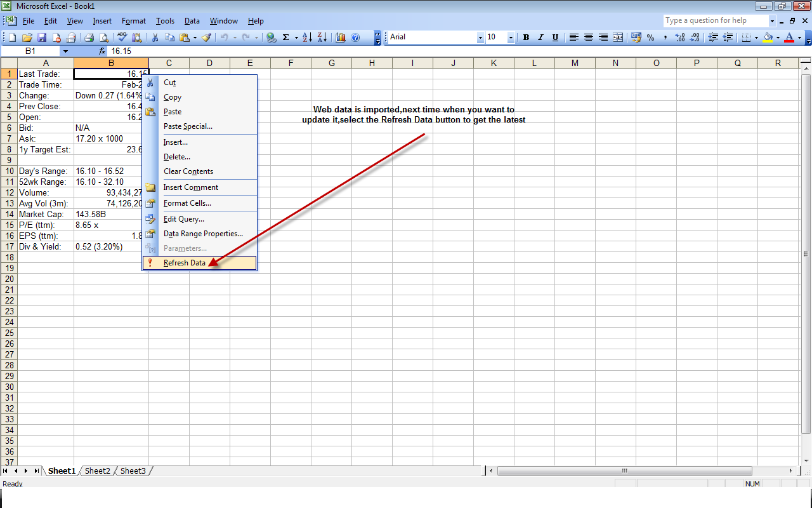Create a new blank workbook

pyautogui.click(x=12, y=37)
